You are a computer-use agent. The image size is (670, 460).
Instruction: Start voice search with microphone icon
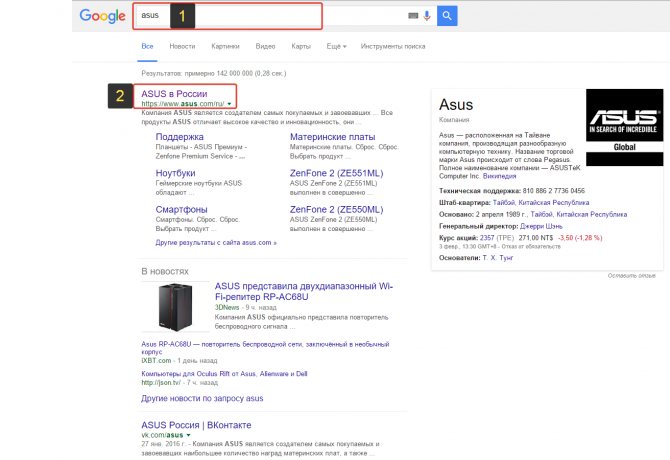coord(426,16)
